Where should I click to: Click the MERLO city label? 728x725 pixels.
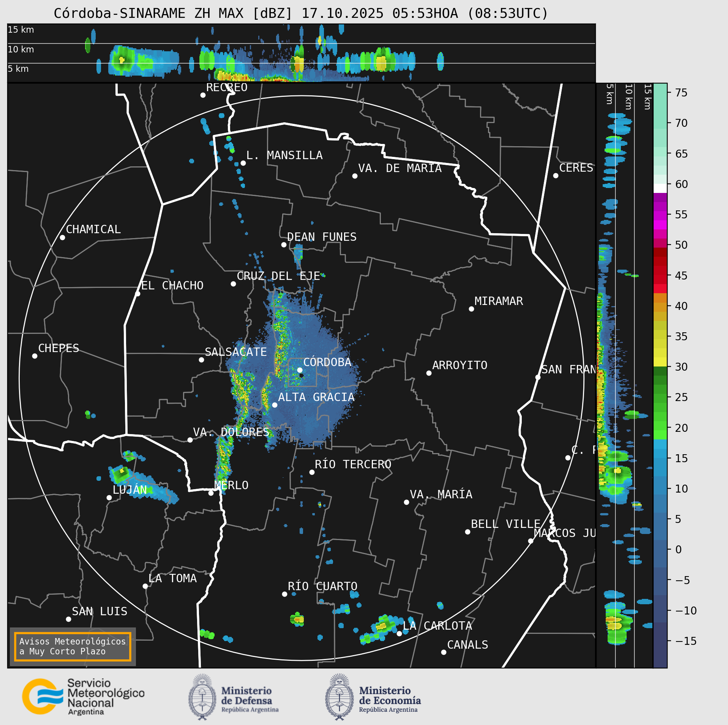[231, 485]
